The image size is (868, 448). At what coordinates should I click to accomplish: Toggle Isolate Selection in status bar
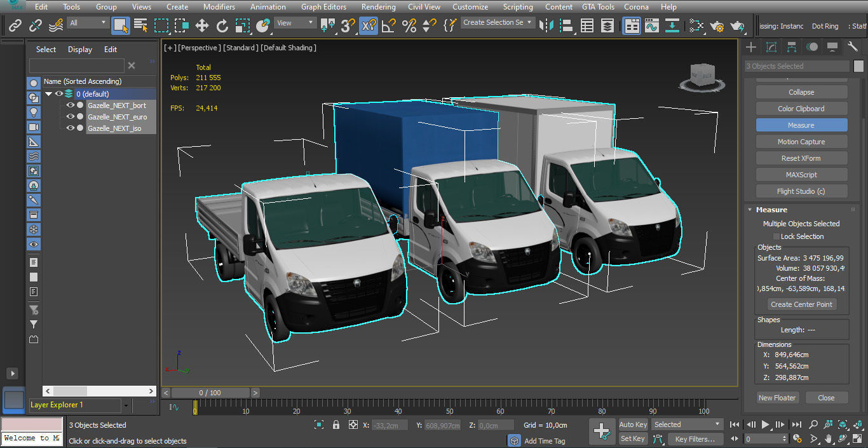tap(320, 425)
